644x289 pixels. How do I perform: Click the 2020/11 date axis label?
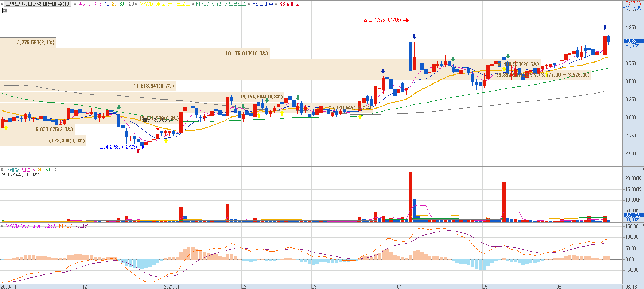9,287
